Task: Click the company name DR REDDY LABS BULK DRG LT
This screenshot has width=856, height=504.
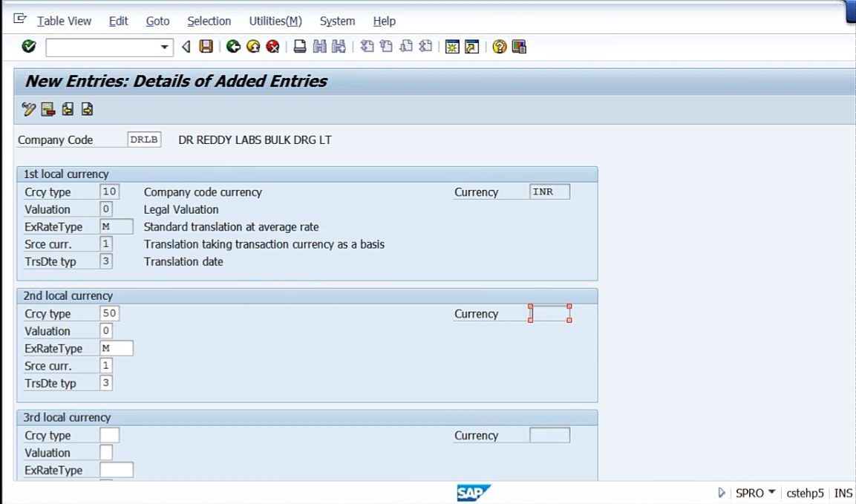Action: click(x=255, y=140)
